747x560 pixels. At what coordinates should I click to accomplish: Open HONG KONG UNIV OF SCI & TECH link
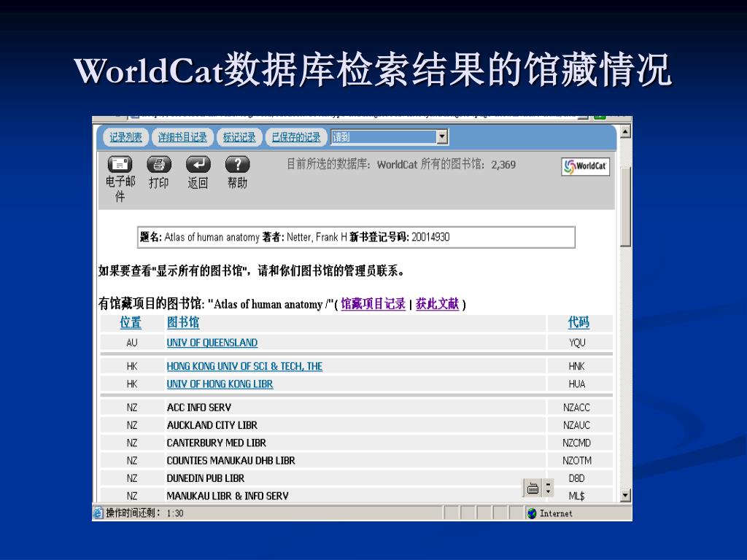(x=244, y=366)
